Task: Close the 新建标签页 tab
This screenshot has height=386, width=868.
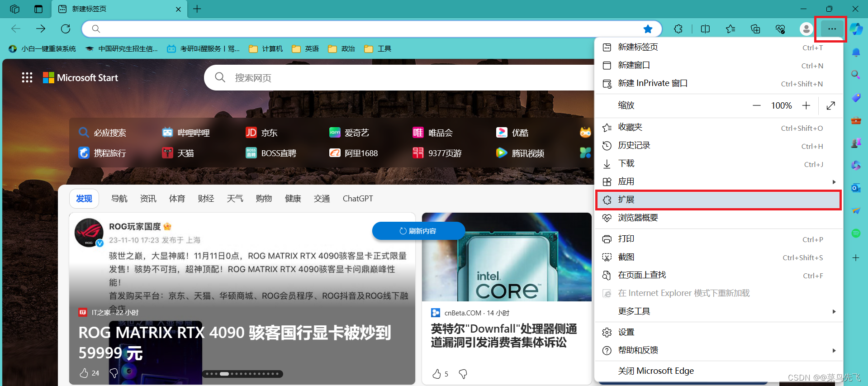Action: (x=178, y=9)
